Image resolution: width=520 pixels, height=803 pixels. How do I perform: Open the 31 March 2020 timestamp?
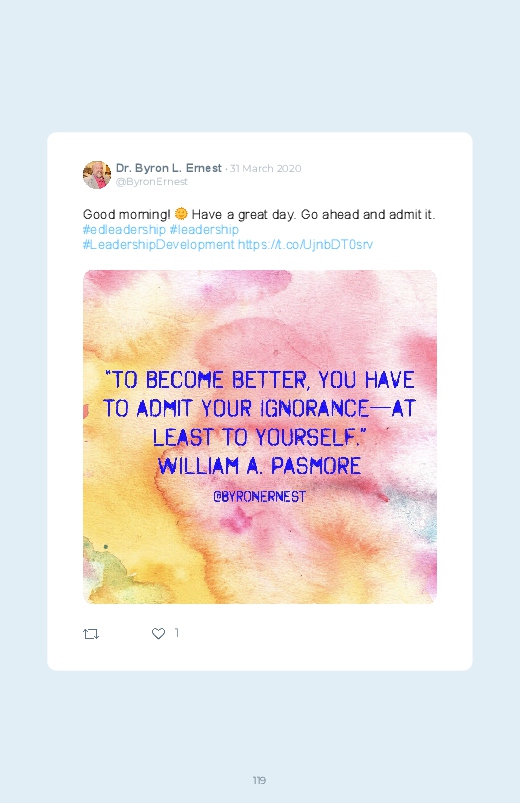tap(265, 168)
